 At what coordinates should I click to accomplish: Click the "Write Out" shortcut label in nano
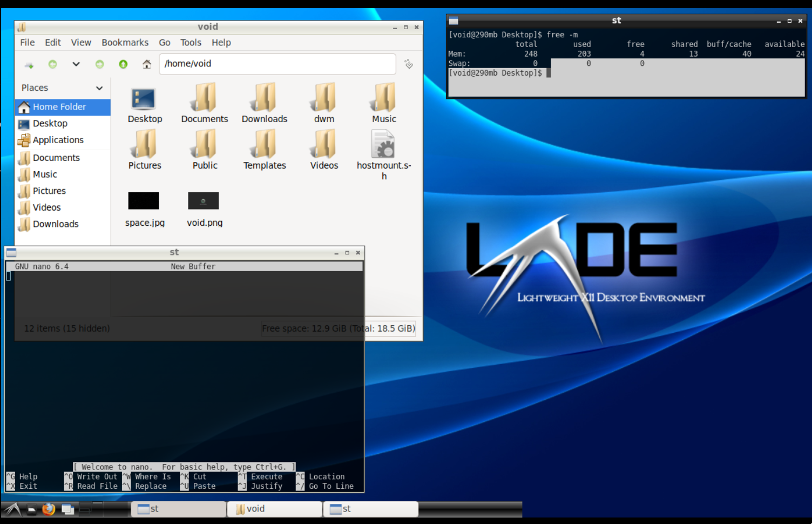(97, 476)
